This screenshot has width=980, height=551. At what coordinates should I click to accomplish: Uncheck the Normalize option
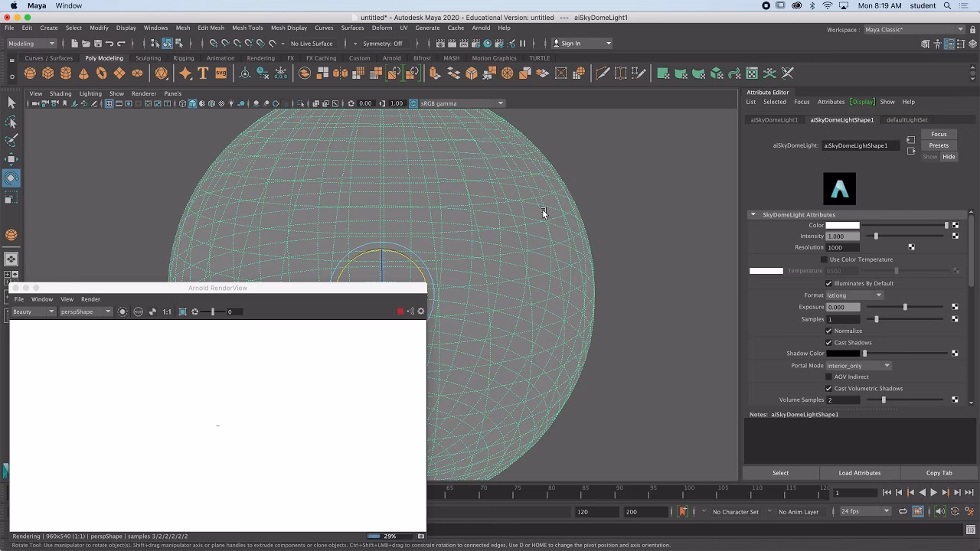tap(828, 331)
